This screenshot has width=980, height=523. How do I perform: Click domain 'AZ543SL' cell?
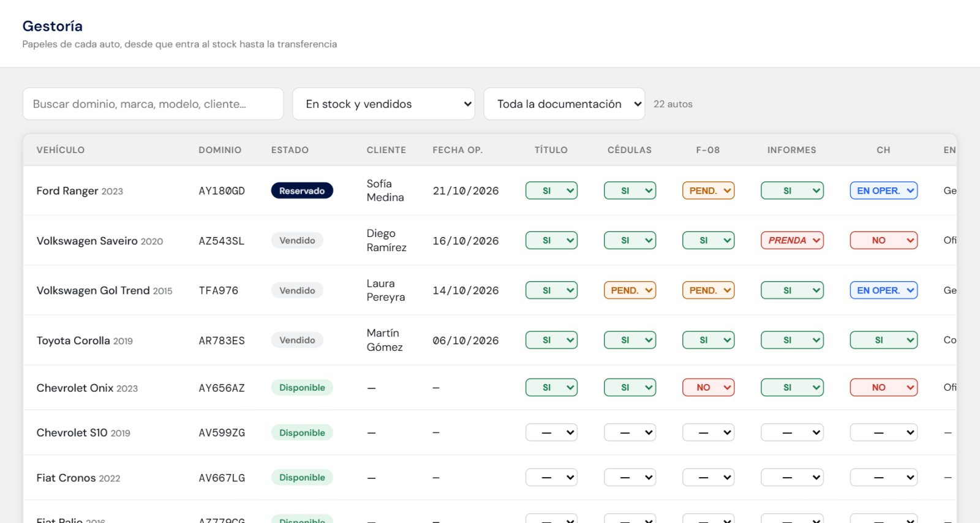coord(221,241)
